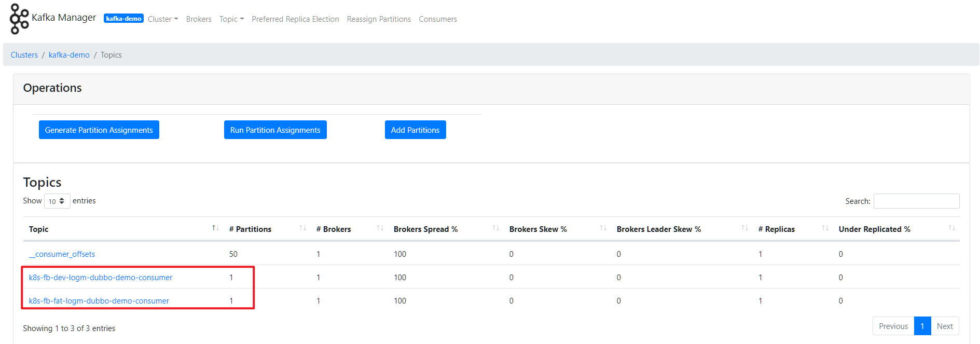The image size is (980, 344).
Task: Sort by number of Partitions arrows
Action: [x=303, y=228]
